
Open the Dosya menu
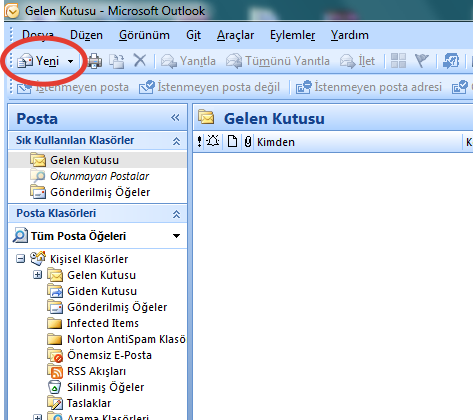click(38, 35)
